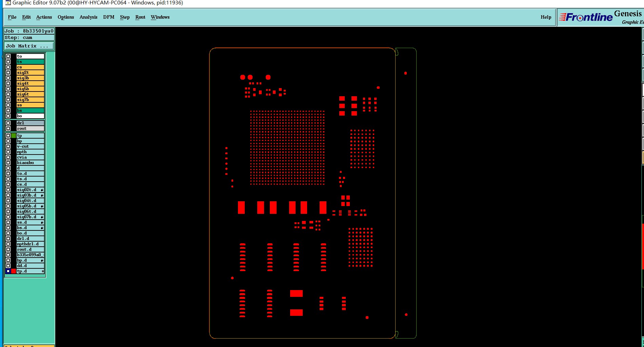Screen dimensions: 644x347
Task: Click the edit mark on ss.d layer
Action: (x=42, y=223)
